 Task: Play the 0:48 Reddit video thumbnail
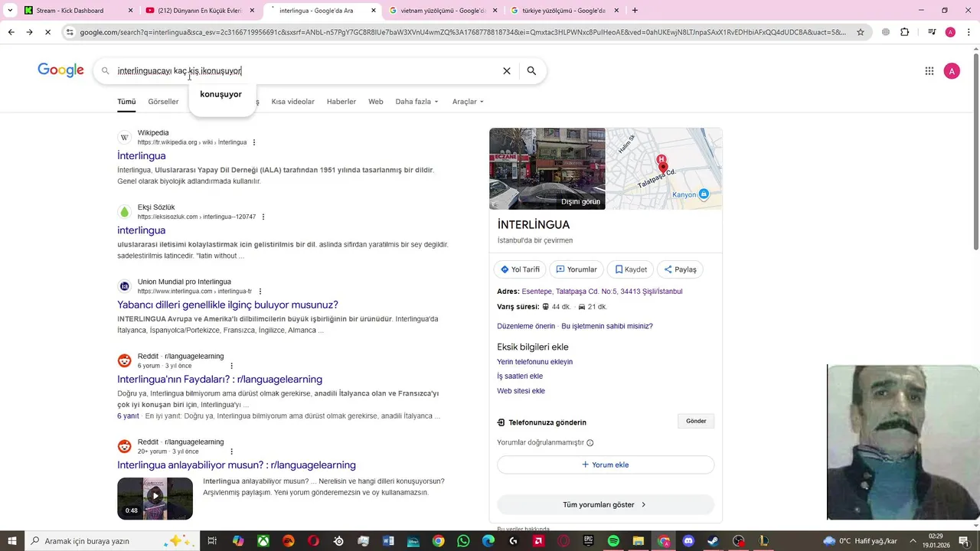[155, 498]
